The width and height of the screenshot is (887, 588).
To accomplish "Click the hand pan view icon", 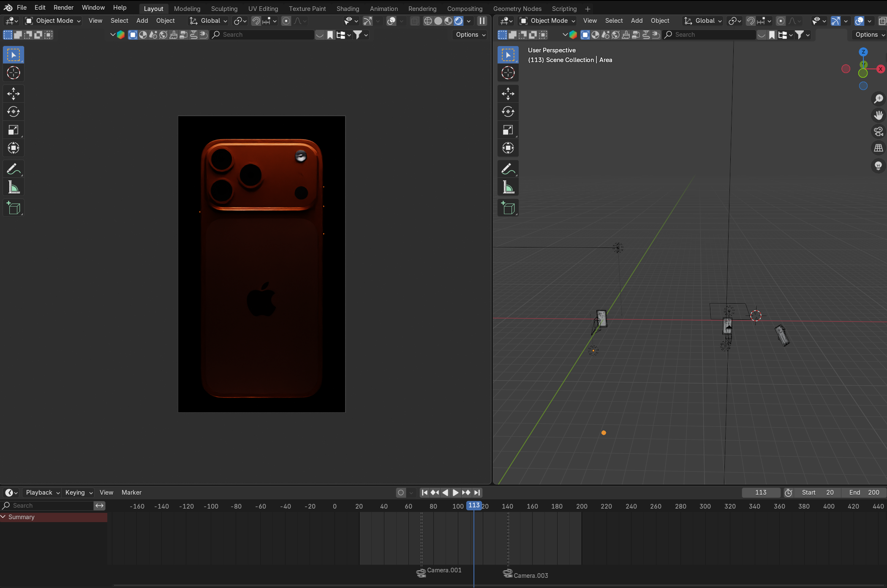I will [879, 115].
